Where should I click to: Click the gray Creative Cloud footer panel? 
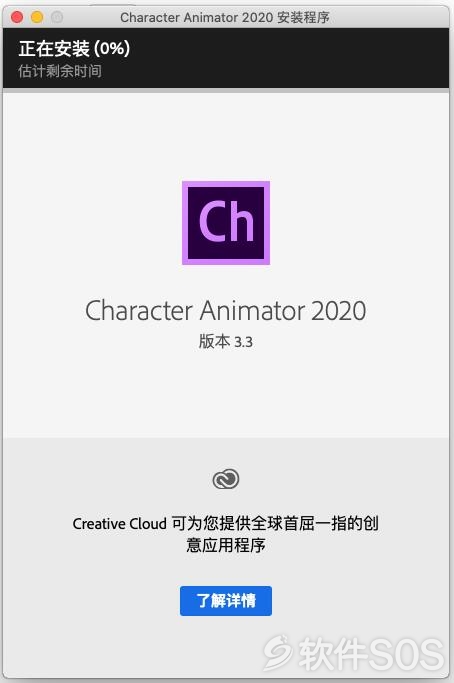tap(226, 558)
